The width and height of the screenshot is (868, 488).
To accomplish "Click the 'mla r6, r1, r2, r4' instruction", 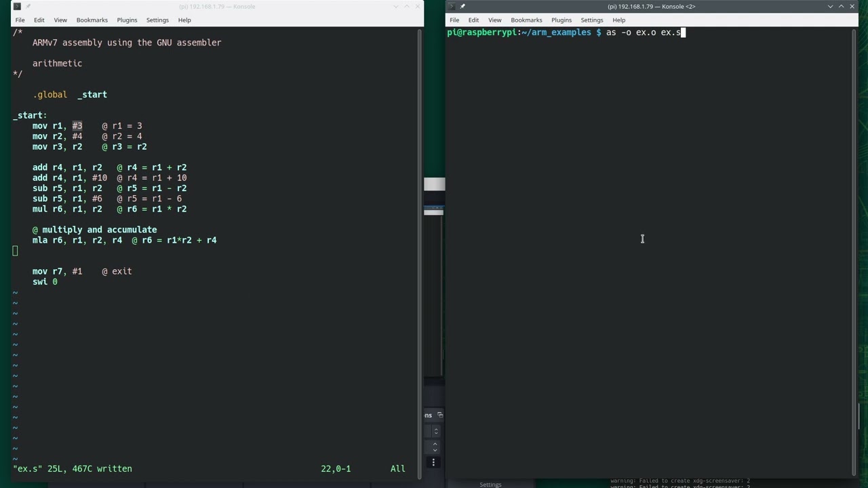I will tap(77, 240).
